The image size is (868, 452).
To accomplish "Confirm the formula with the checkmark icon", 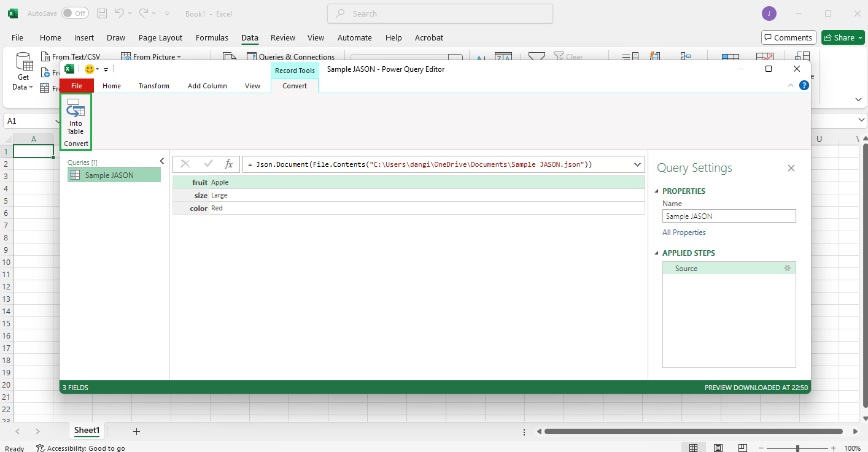I will (208, 164).
